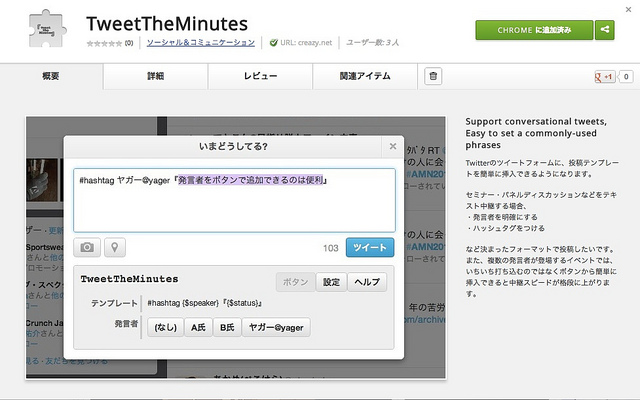Click inside the tweet text area
The image size is (640, 400).
click(234, 200)
